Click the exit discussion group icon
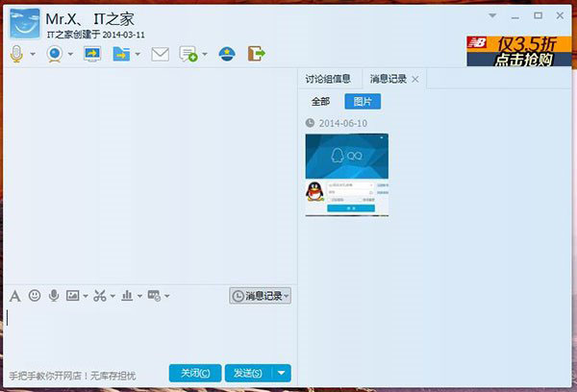The width and height of the screenshot is (577, 392). tap(256, 54)
